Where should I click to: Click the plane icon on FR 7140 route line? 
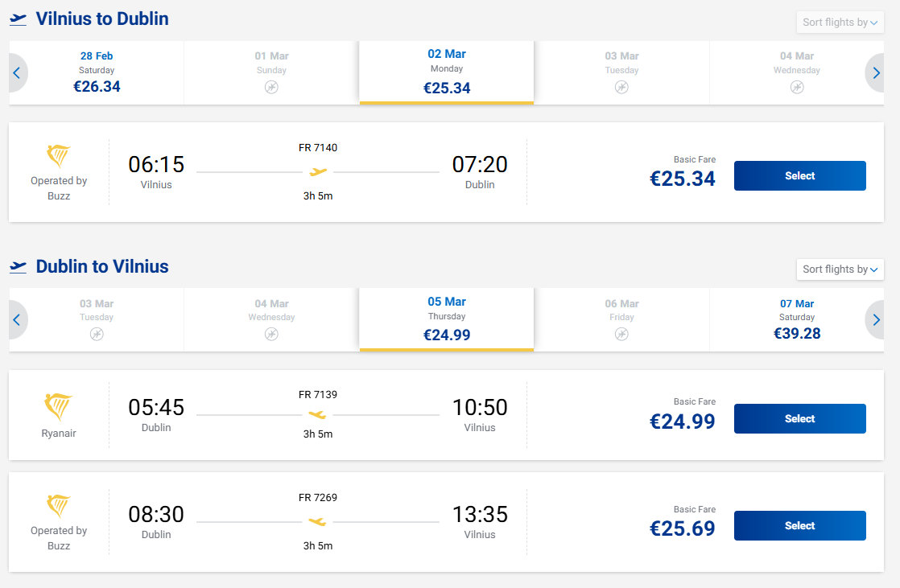[x=318, y=171]
